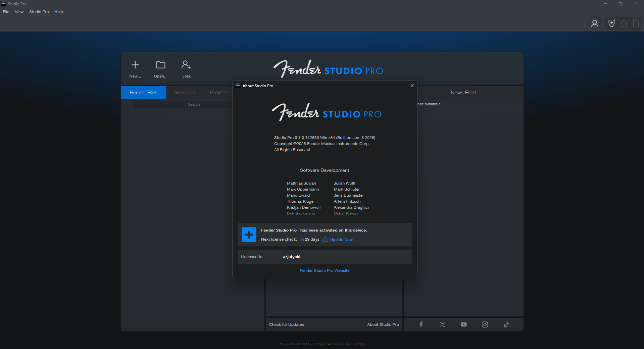Open the X (Twitter) social icon
Screen dimensions: 644x349
(443, 325)
